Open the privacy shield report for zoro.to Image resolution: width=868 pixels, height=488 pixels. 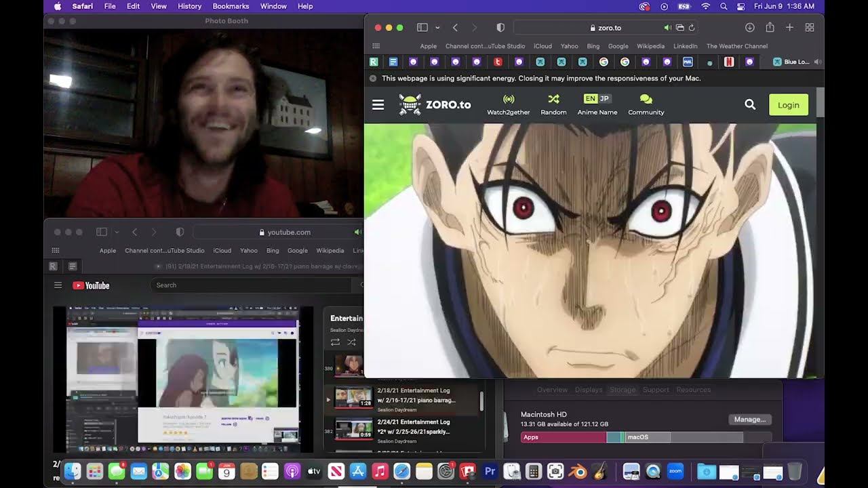tap(500, 28)
